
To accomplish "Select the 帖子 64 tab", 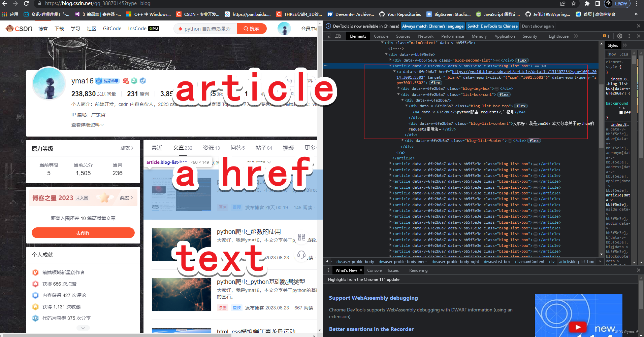I will coord(264,148).
